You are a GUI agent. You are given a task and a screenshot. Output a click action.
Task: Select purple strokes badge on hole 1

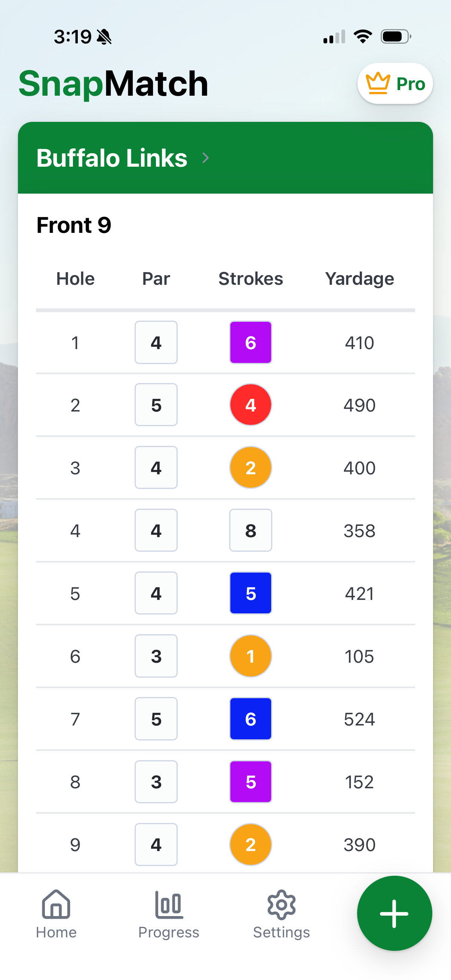[x=251, y=342]
